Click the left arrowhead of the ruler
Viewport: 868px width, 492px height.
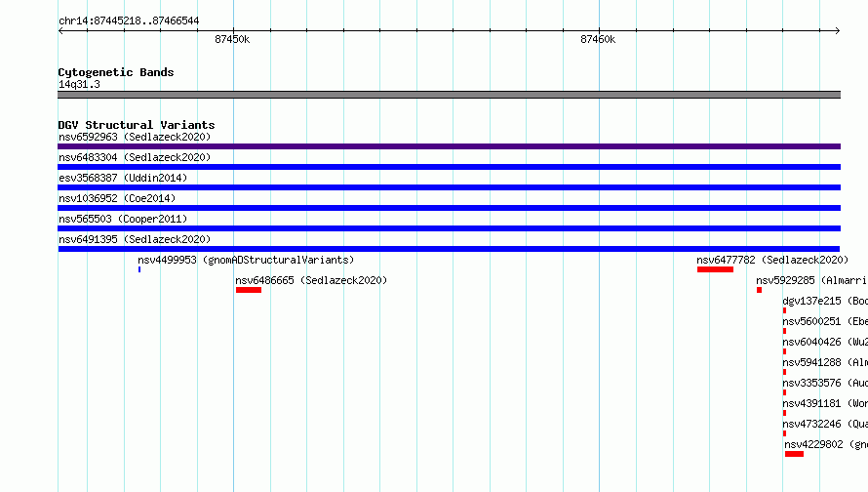(60, 31)
